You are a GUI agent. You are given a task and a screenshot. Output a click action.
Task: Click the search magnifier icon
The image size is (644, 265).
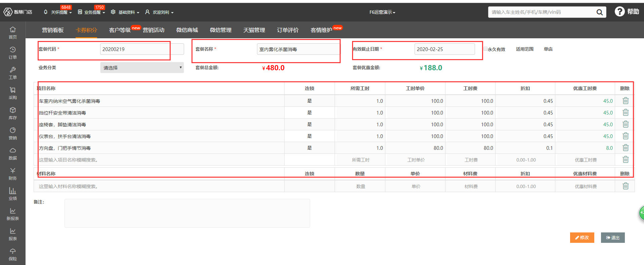pos(599,12)
